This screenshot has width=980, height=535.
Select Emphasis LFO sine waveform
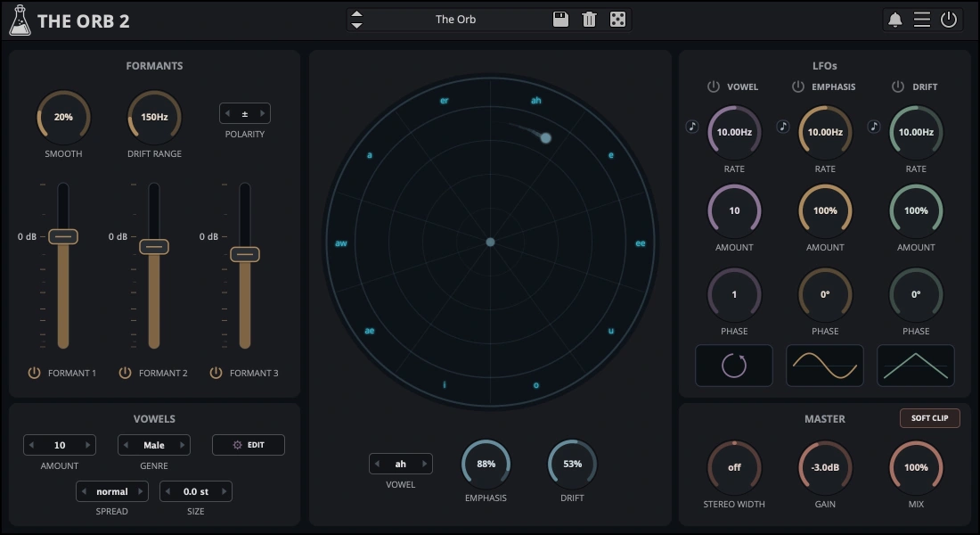point(824,366)
